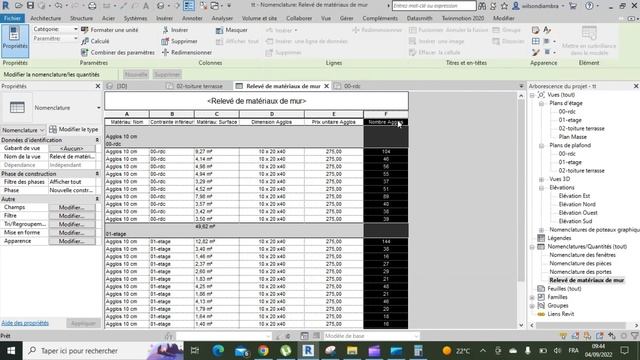Click Combiner des paramètres
640x360 pixels.
pyautogui.click(x=118, y=53)
